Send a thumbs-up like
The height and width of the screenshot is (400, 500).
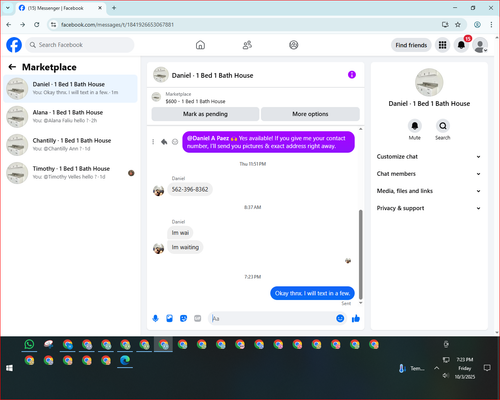(x=356, y=318)
